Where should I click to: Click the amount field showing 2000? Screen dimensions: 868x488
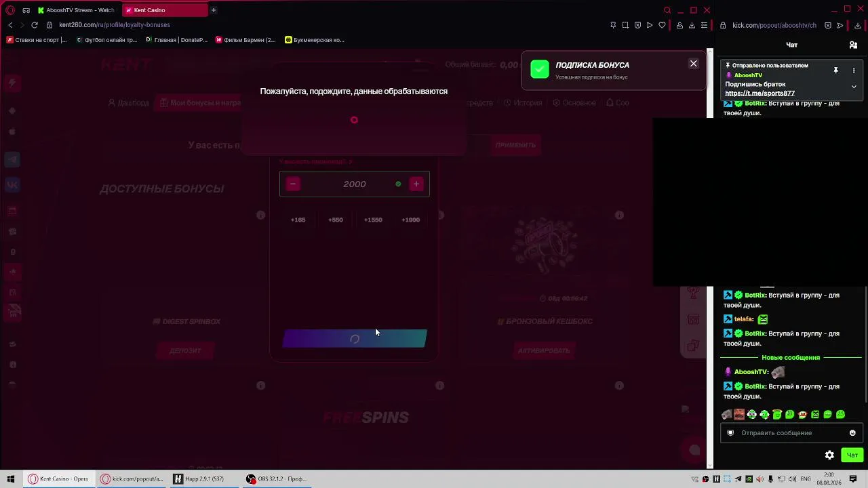(x=355, y=184)
